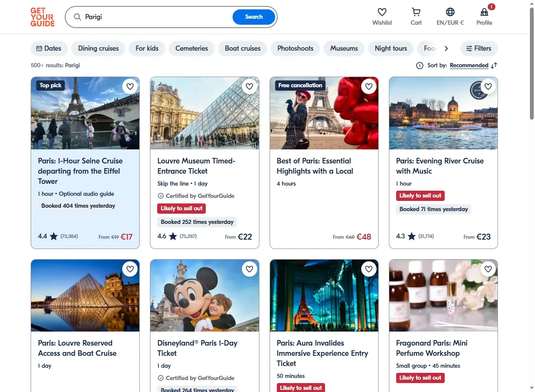Click the page vertical scrollbar
Image resolution: width=535 pixels, height=392 pixels.
click(532, 64)
